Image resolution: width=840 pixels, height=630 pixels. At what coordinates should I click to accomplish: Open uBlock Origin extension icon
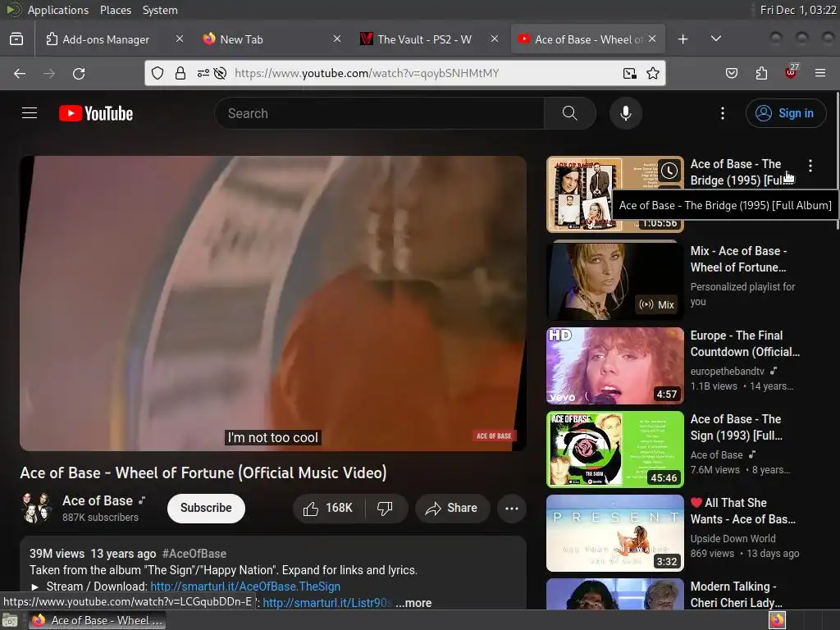pos(791,72)
